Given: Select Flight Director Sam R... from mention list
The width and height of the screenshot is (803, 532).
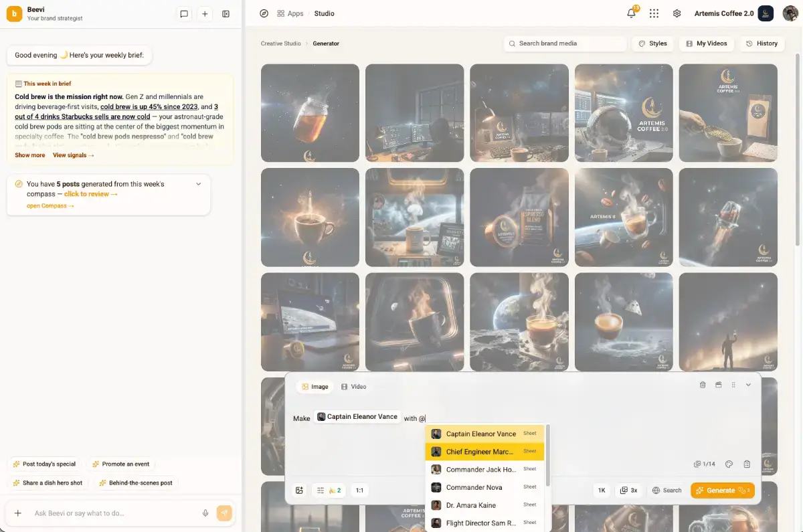Looking at the screenshot, I should 486,523.
